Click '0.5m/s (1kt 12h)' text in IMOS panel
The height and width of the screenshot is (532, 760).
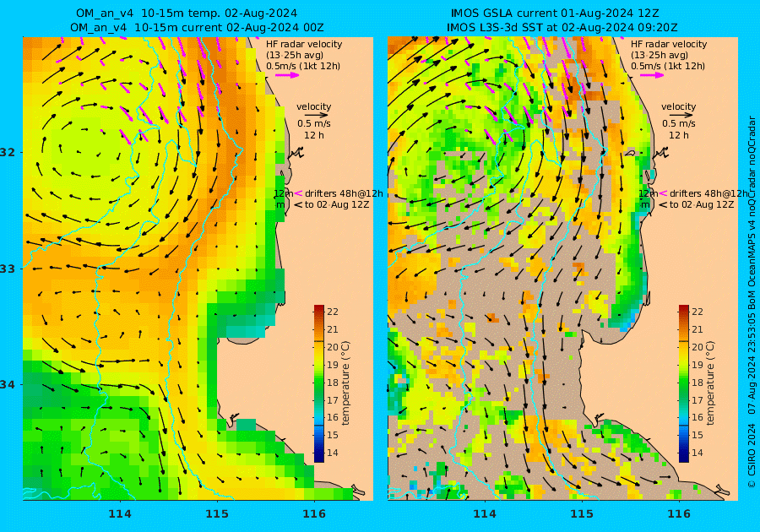(668, 67)
